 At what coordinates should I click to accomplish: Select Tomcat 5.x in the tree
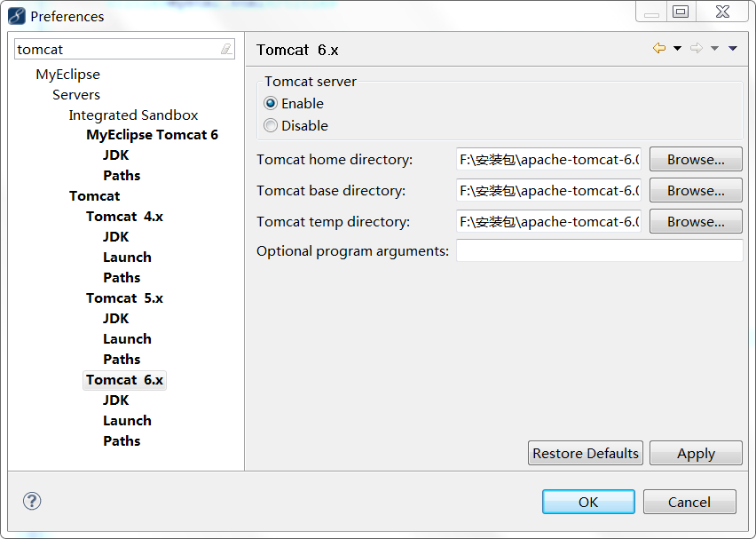coord(124,298)
